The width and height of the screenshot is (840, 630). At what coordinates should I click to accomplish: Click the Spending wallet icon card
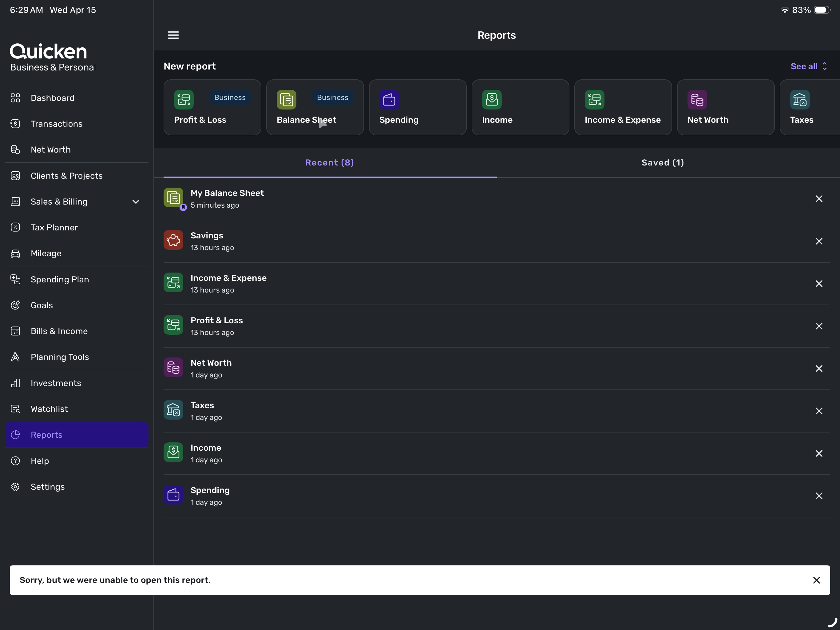click(x=389, y=100)
